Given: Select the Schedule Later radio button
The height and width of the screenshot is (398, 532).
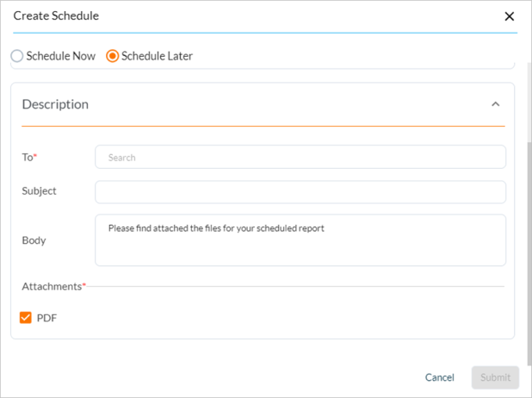Looking at the screenshot, I should pyautogui.click(x=112, y=56).
